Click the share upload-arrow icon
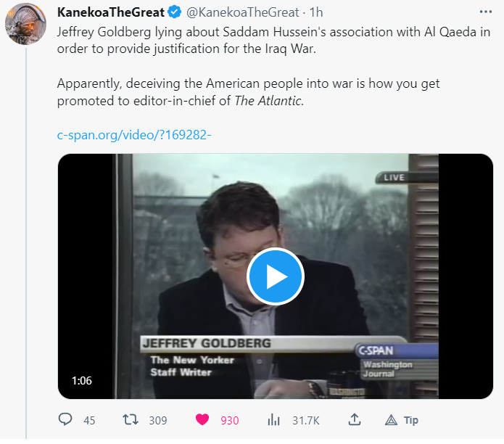The image size is (504, 444). point(355,420)
